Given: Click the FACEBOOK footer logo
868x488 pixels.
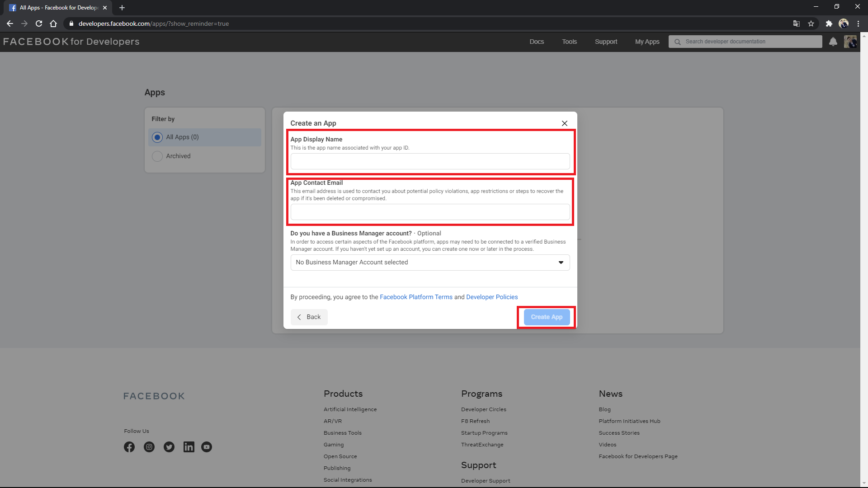Looking at the screenshot, I should coord(154,396).
